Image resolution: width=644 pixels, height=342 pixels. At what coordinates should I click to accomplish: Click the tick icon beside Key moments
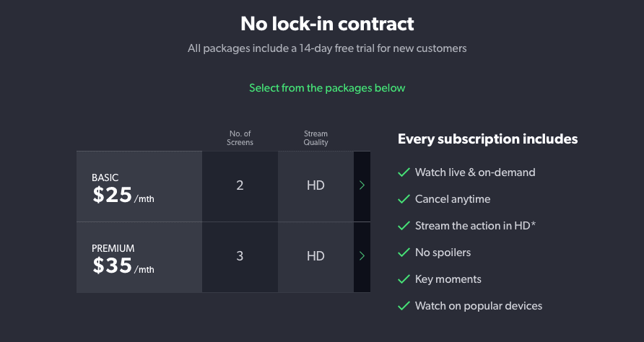coord(404,279)
